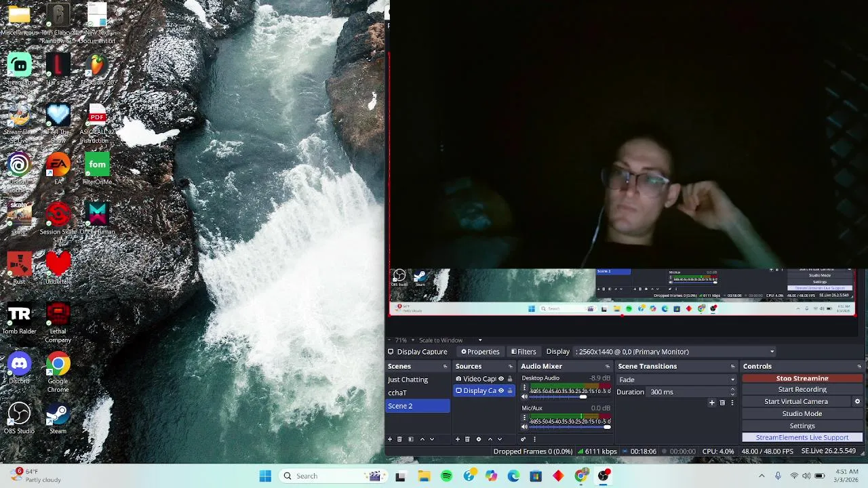868x488 pixels.
Task: Open Sources dock menu icon
Action: [x=511, y=367]
